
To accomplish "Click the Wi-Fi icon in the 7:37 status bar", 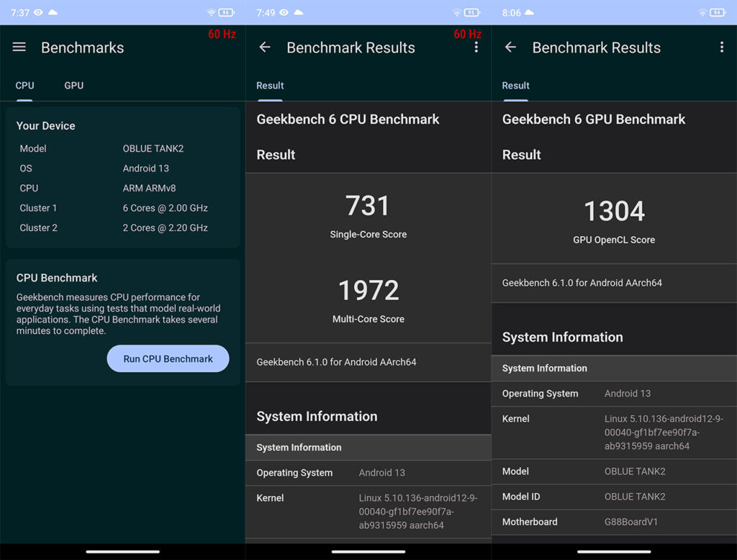I will tap(211, 13).
